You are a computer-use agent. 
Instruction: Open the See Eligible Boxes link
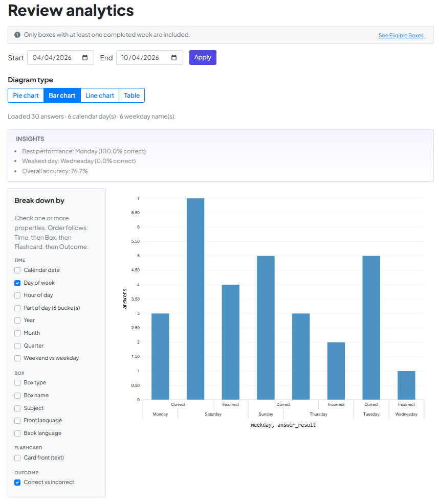coord(401,36)
